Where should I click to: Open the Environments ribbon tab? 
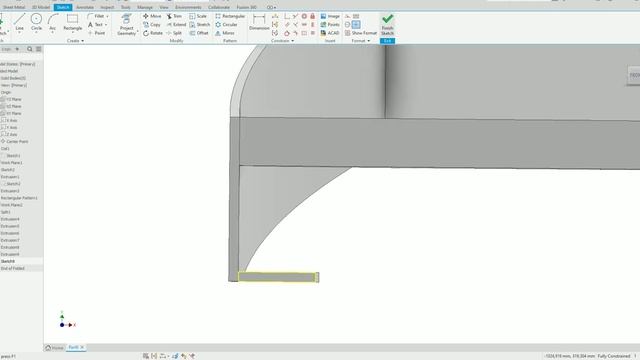[x=188, y=7]
